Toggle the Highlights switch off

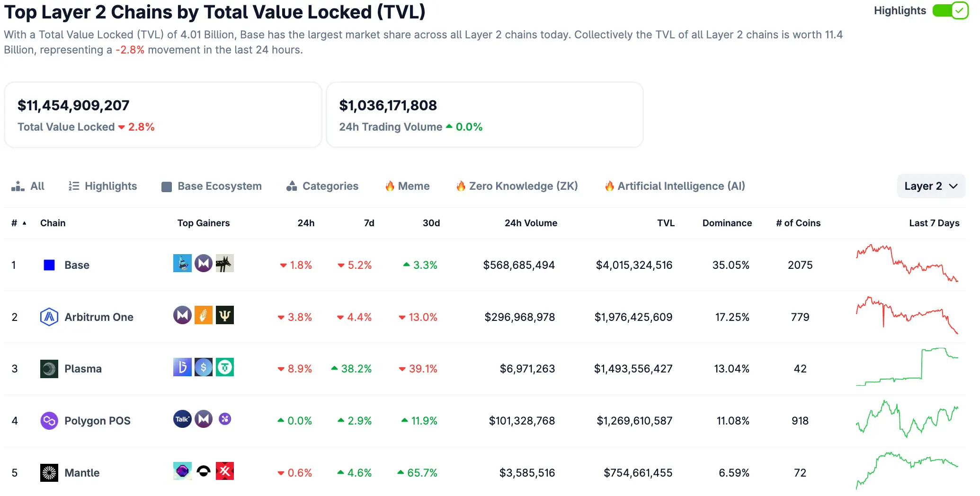[950, 10]
